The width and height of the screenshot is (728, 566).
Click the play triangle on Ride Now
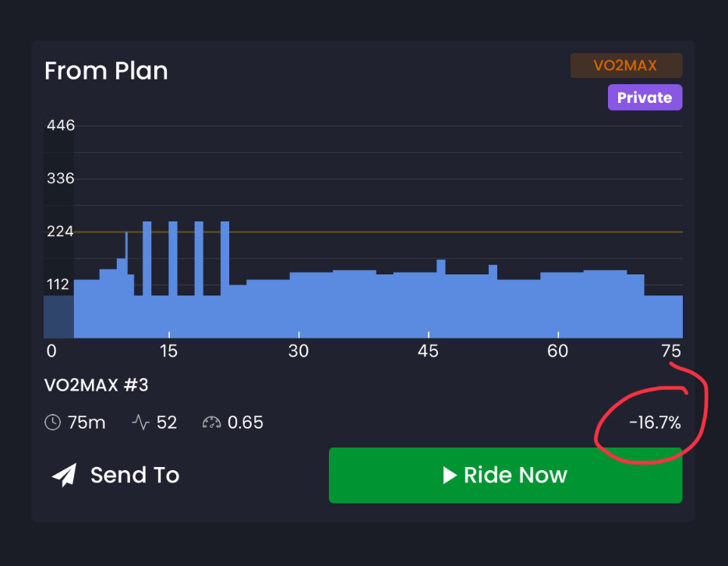pos(450,475)
